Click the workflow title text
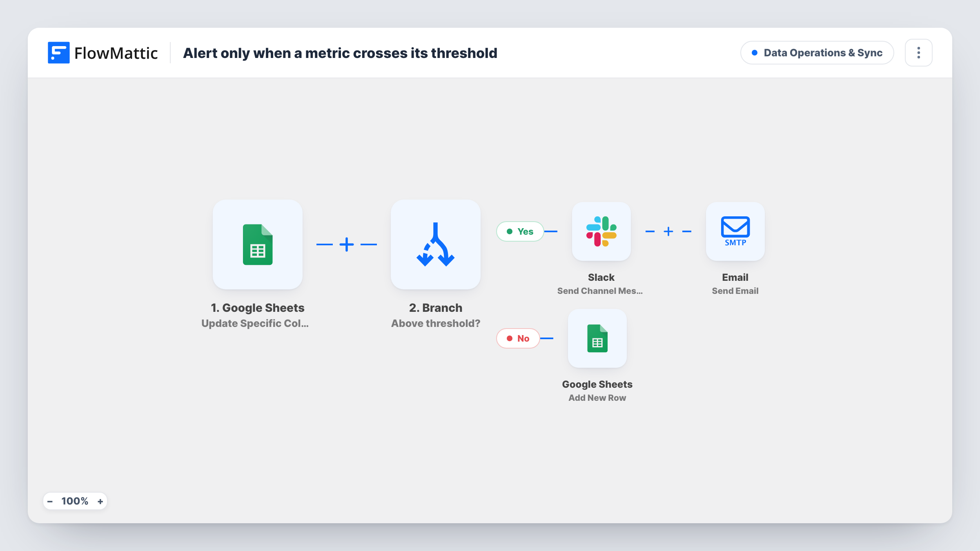Image resolution: width=980 pixels, height=551 pixels. pyautogui.click(x=340, y=53)
